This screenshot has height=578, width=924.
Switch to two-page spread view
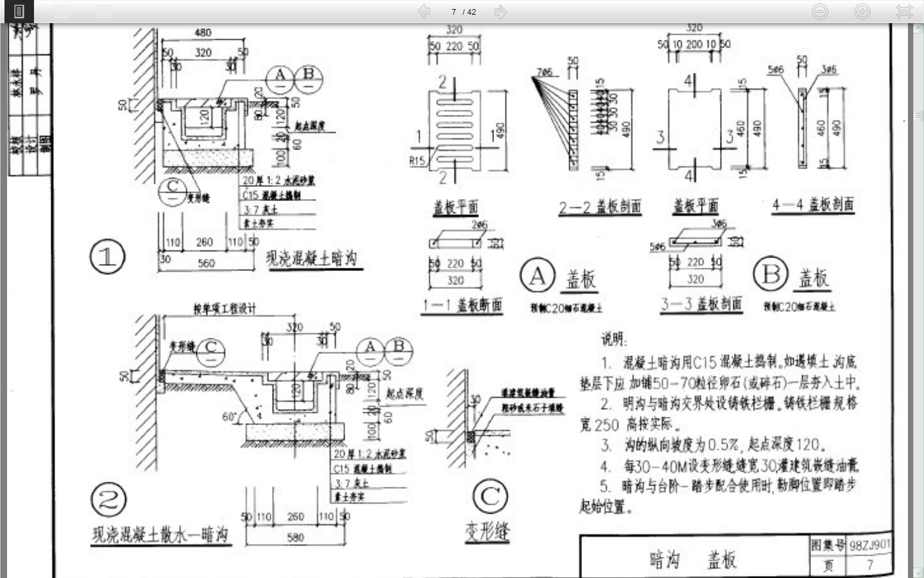(x=62, y=11)
